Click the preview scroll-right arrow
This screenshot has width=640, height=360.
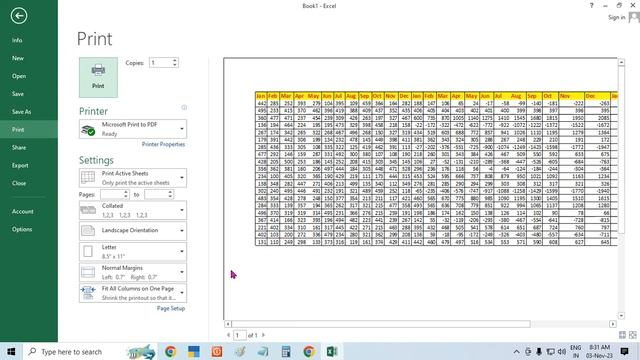[613, 324]
